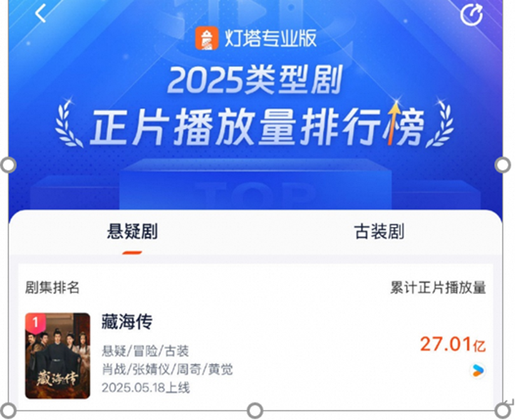The width and height of the screenshot is (515, 420).
Task: Tap the back arrow at top left
Action: tap(40, 14)
